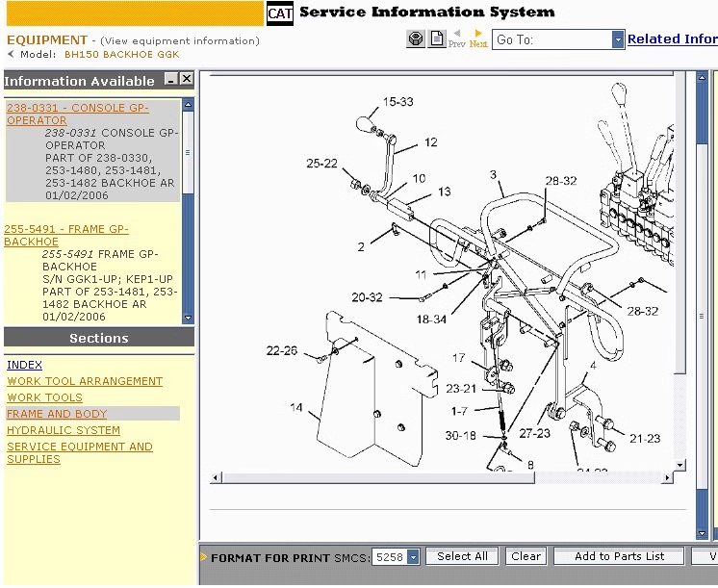The image size is (718, 588).
Task: Close the Information Available panel
Action: pos(187,79)
